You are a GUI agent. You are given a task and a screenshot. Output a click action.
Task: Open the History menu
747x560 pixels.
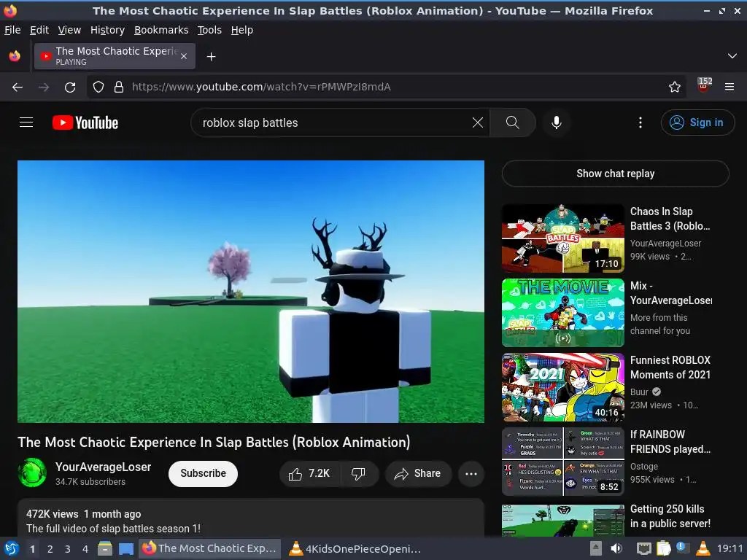click(x=108, y=30)
